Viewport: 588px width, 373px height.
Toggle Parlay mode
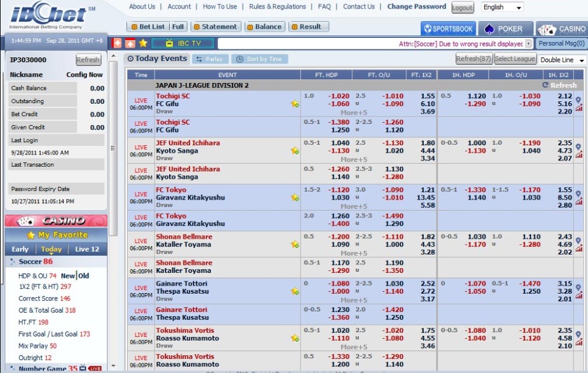(210, 59)
